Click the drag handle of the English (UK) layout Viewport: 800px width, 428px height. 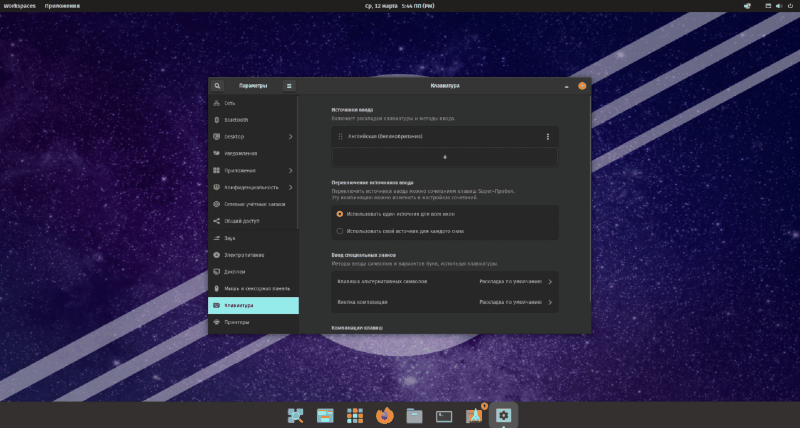tap(340, 137)
